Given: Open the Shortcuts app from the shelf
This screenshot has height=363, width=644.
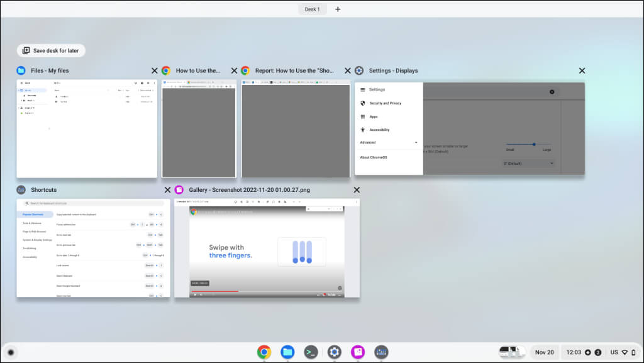Looking at the screenshot, I should 381,352.
